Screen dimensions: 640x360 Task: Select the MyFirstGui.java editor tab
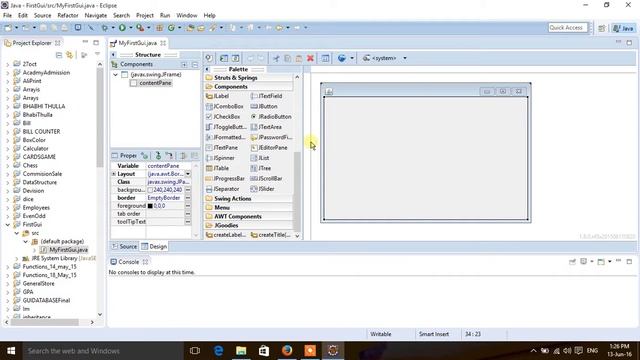coord(138,43)
